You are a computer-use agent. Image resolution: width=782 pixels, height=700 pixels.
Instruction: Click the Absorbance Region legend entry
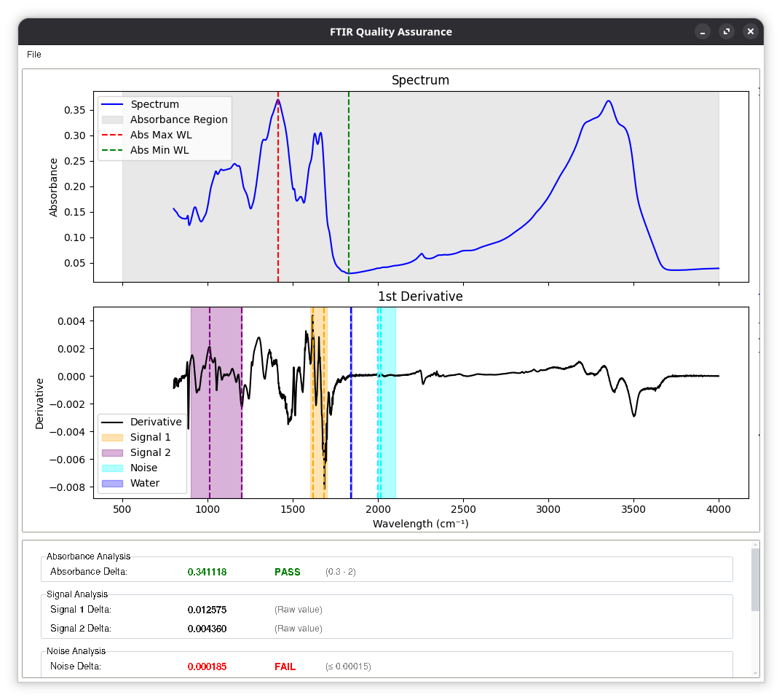tap(178, 119)
